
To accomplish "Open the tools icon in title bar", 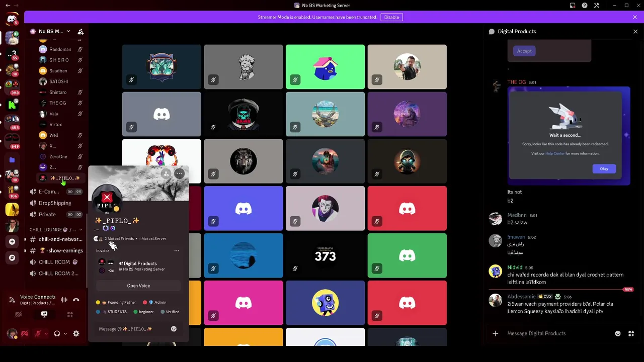I will tap(597, 6).
